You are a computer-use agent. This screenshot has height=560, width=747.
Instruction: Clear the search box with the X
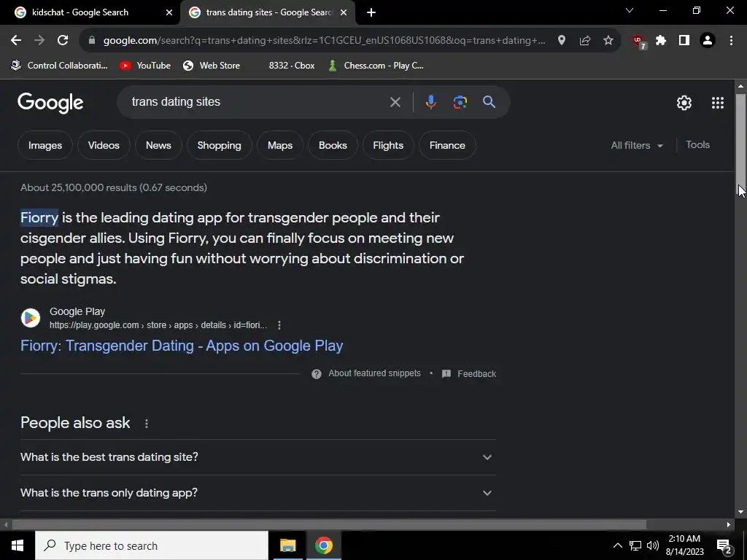(x=395, y=102)
